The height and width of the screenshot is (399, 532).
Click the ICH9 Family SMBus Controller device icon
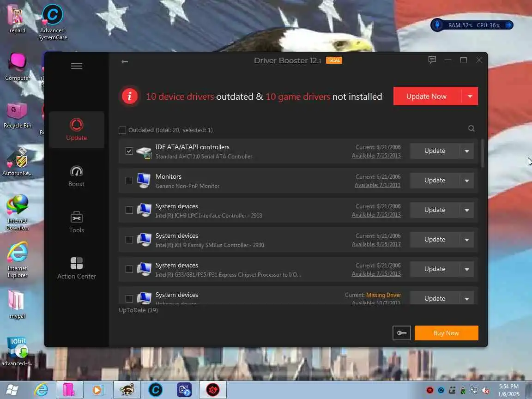[x=144, y=240]
